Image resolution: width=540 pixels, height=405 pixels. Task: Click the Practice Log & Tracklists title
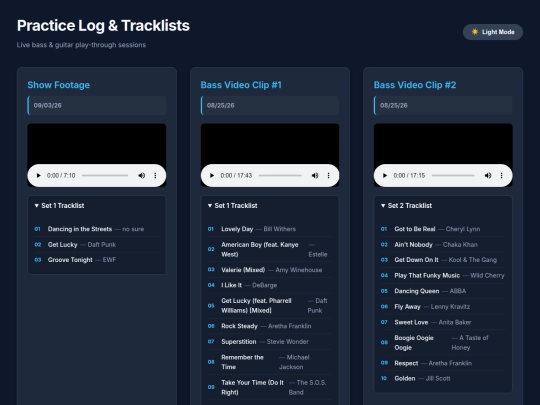point(103,25)
